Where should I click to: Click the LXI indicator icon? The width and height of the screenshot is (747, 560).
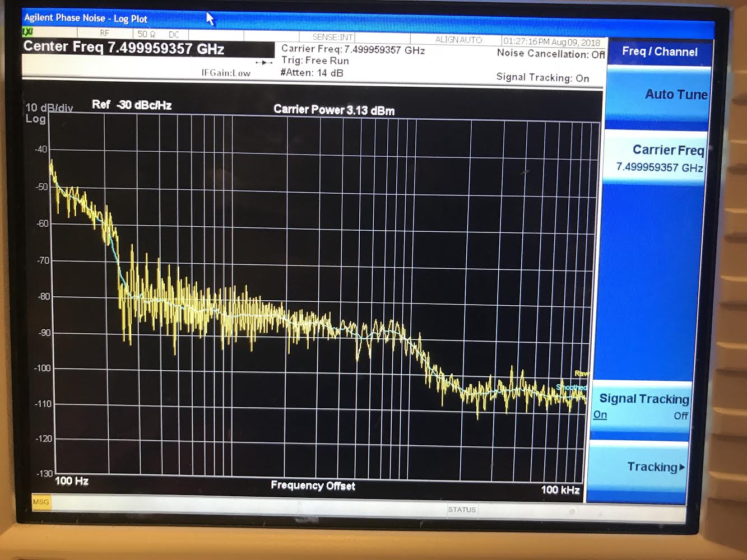click(x=28, y=32)
